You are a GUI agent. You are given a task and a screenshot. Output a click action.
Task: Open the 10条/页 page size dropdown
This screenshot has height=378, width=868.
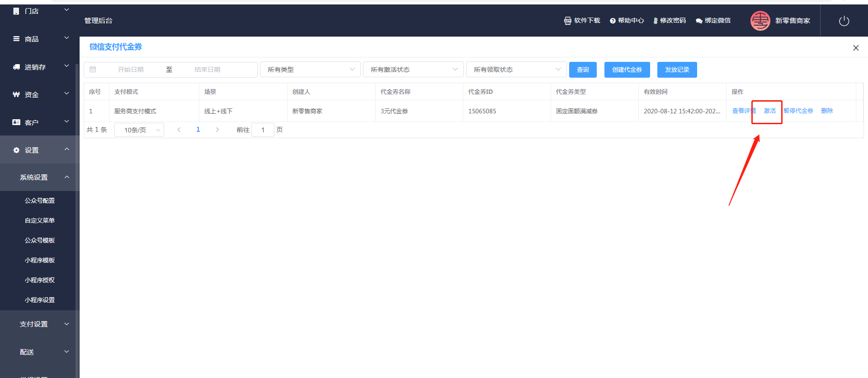139,130
